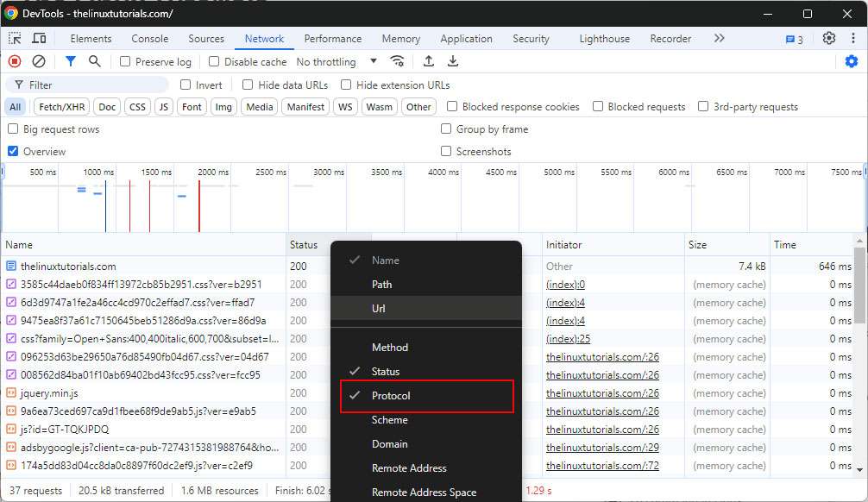Open the Performance tab
The image size is (868, 502).
333,39
